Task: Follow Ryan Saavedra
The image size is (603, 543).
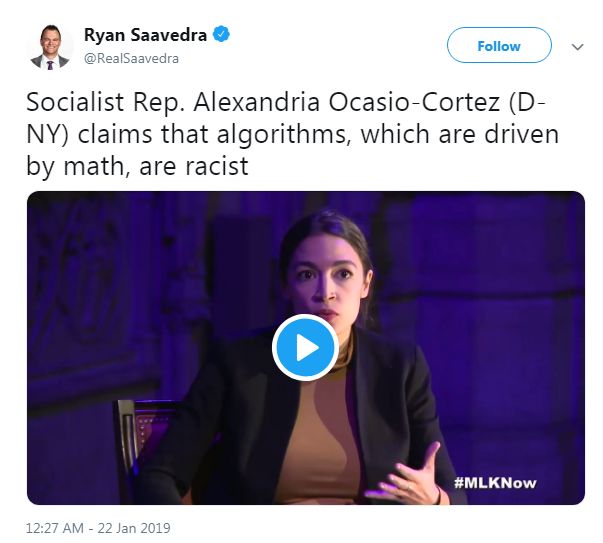Action: [498, 46]
